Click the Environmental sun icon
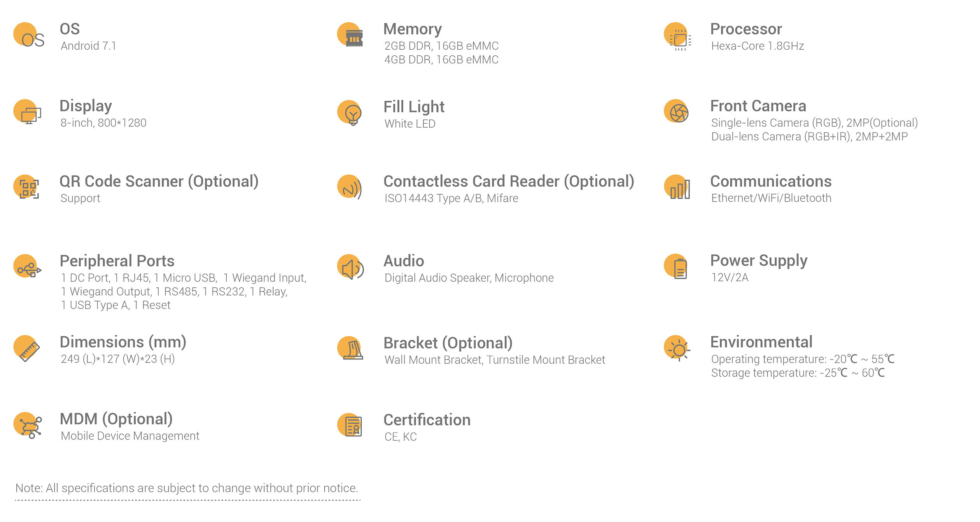 click(x=677, y=348)
